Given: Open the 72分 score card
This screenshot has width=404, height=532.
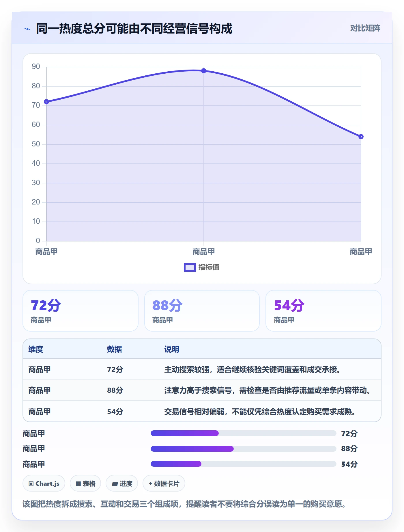Looking at the screenshot, I should pos(81,311).
